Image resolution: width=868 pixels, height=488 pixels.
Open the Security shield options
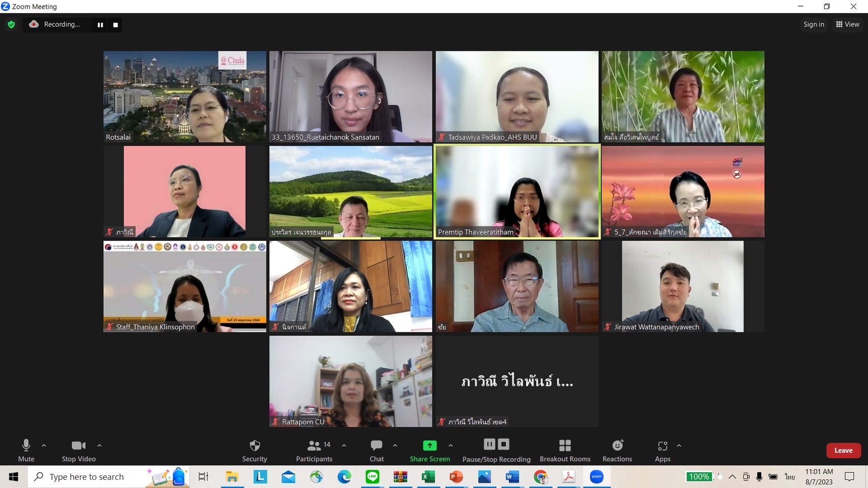(x=255, y=450)
